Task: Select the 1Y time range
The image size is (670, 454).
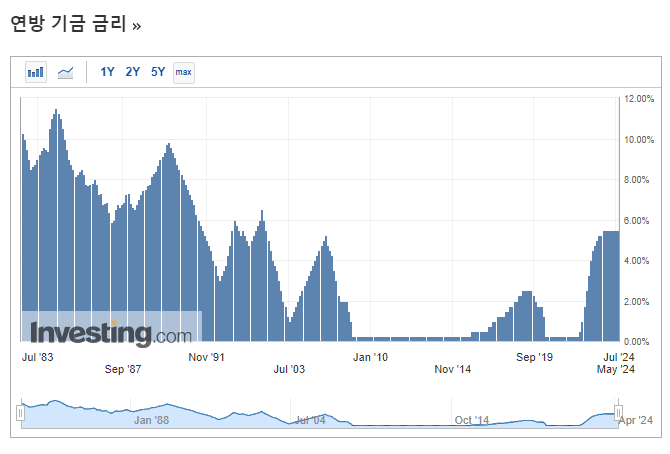Action: (107, 72)
